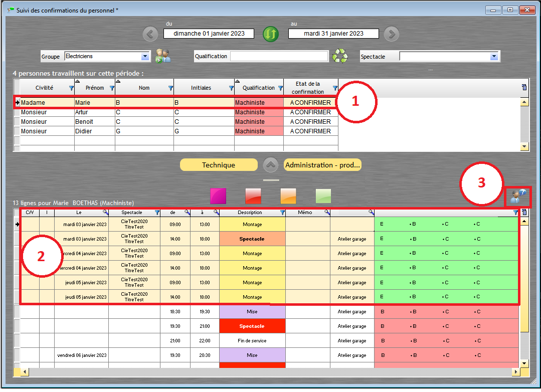Filter the Description column

(x=282, y=213)
